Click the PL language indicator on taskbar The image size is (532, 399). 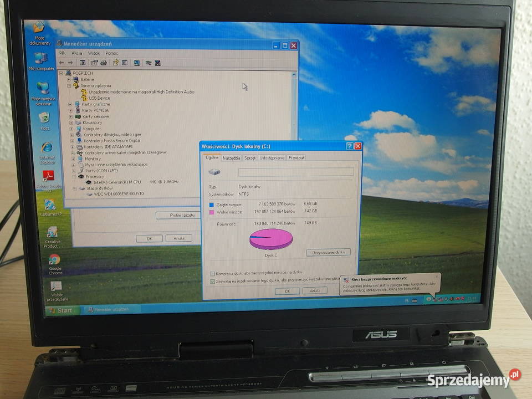tap(407, 300)
